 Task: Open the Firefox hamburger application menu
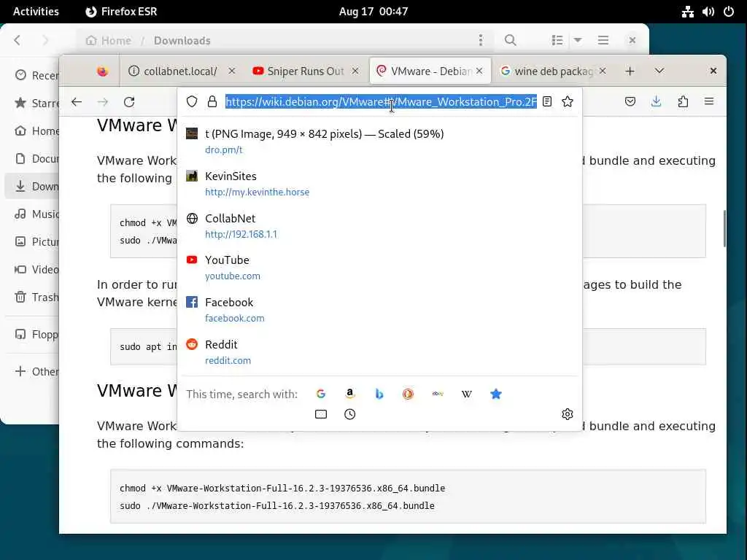709,101
